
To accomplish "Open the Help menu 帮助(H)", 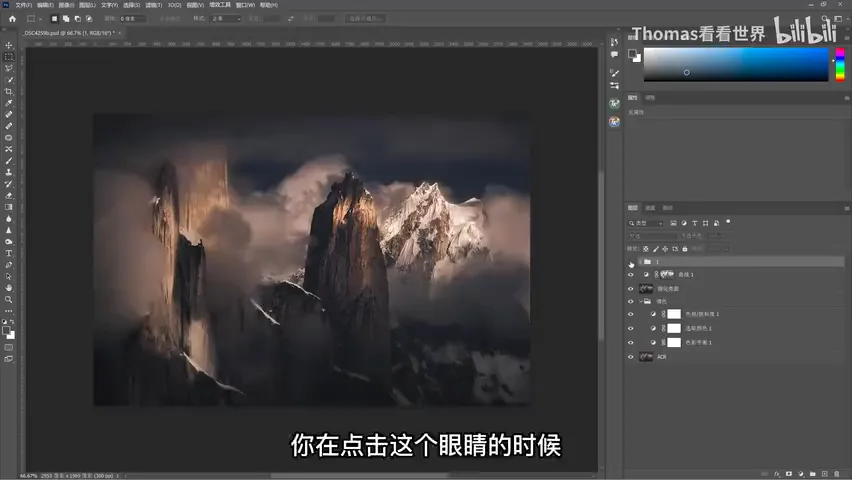I will 268,5.
